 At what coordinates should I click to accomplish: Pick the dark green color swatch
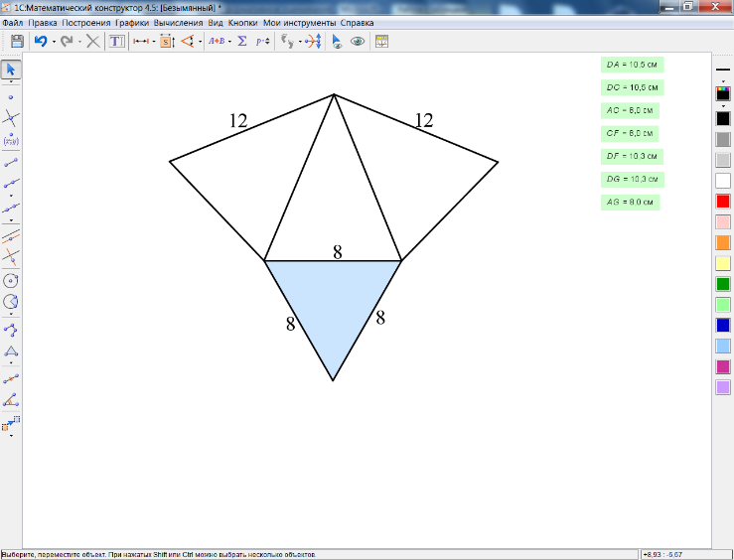(723, 284)
